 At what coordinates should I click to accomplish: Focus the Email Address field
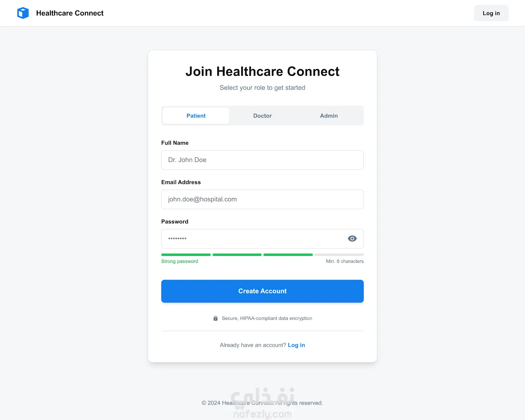262,199
